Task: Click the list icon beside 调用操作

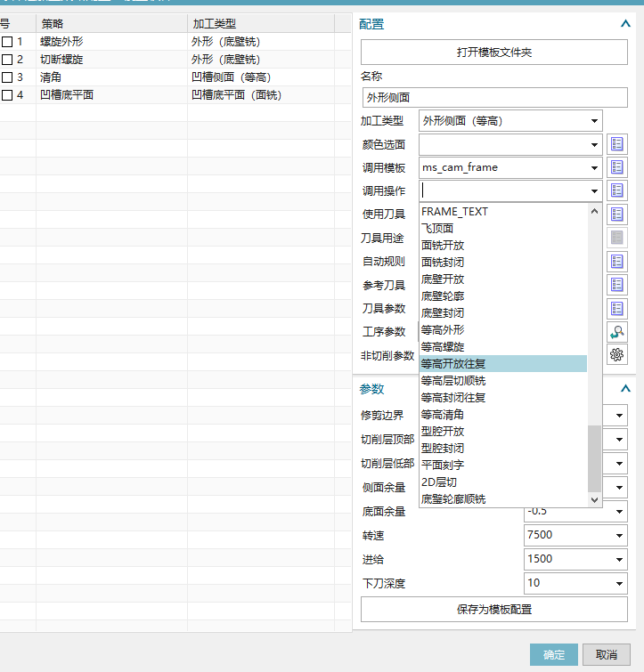Action: coord(617,190)
